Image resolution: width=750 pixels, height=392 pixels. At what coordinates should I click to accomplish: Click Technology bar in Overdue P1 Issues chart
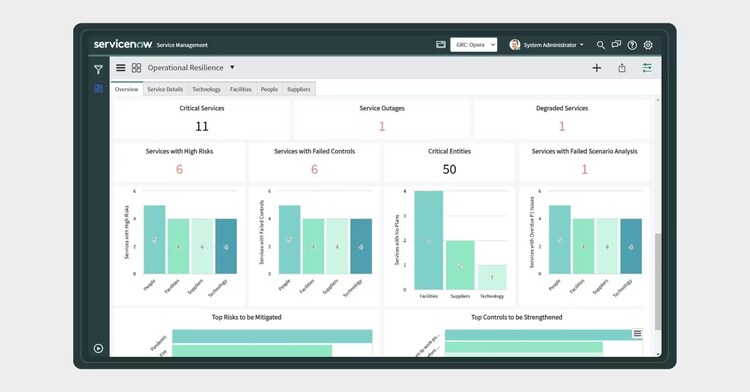(x=631, y=246)
